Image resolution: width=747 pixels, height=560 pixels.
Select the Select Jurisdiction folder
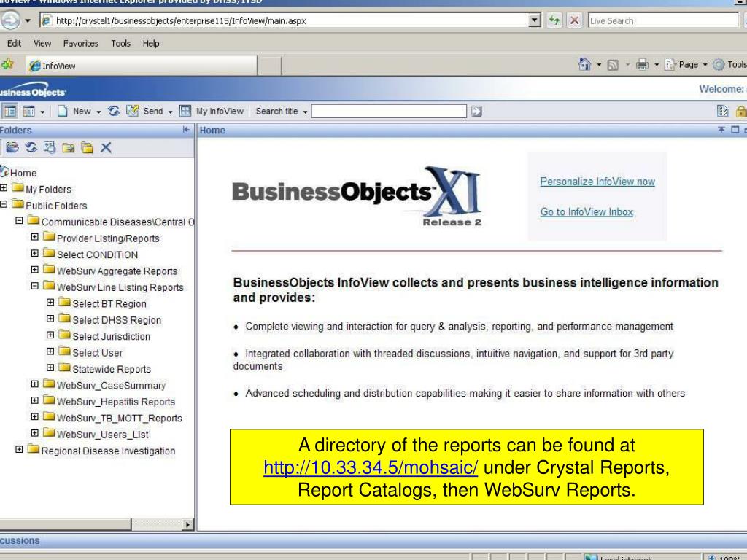[x=111, y=336]
